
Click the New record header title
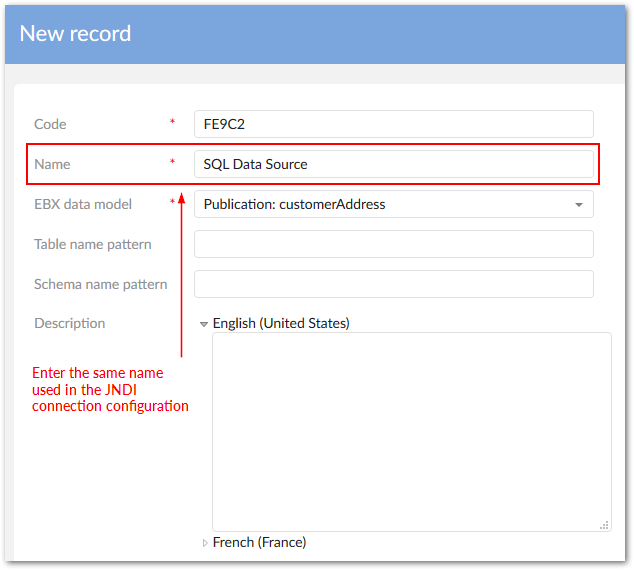pyautogui.click(x=75, y=33)
